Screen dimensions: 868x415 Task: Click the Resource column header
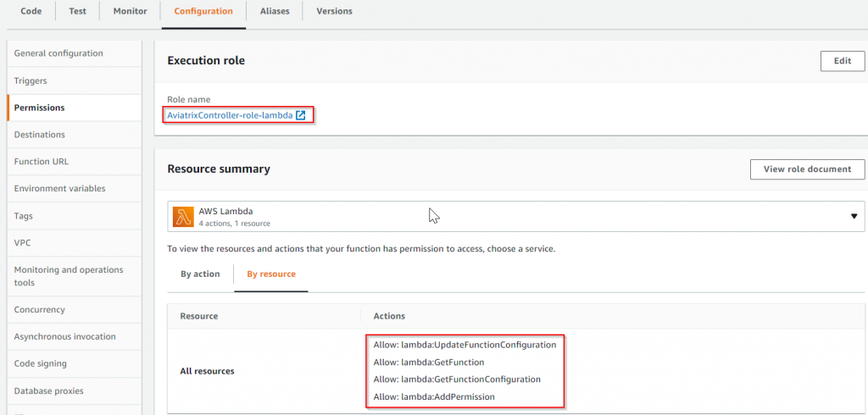coord(198,317)
